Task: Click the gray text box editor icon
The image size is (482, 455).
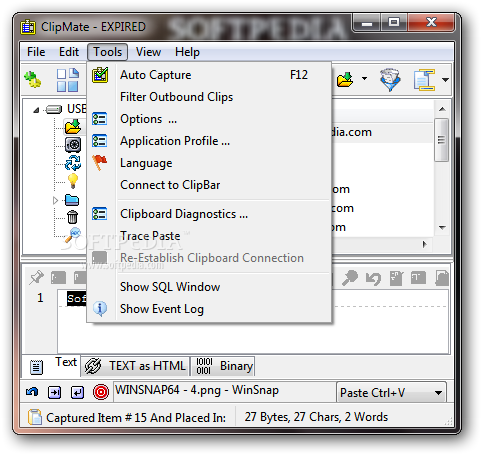Action: (x=418, y=278)
